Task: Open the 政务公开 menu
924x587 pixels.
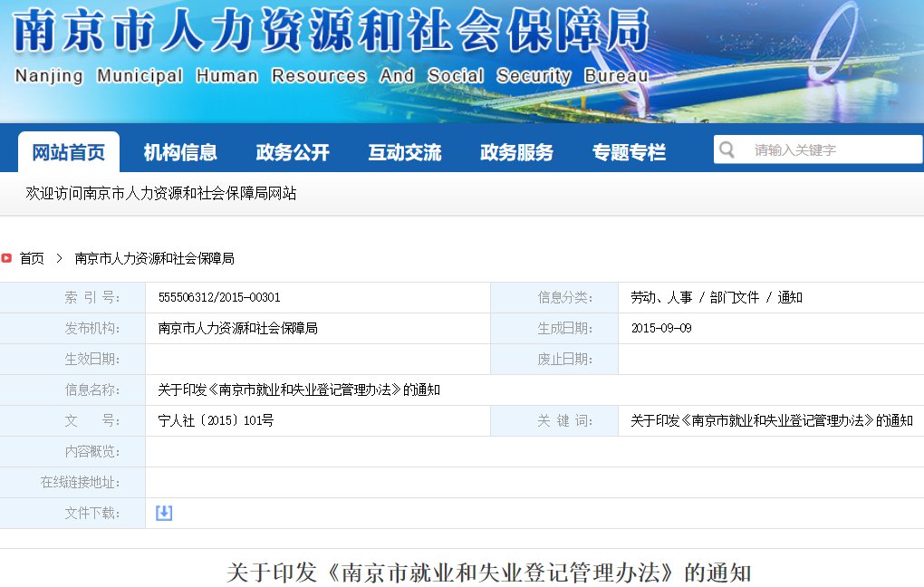Action: point(293,153)
